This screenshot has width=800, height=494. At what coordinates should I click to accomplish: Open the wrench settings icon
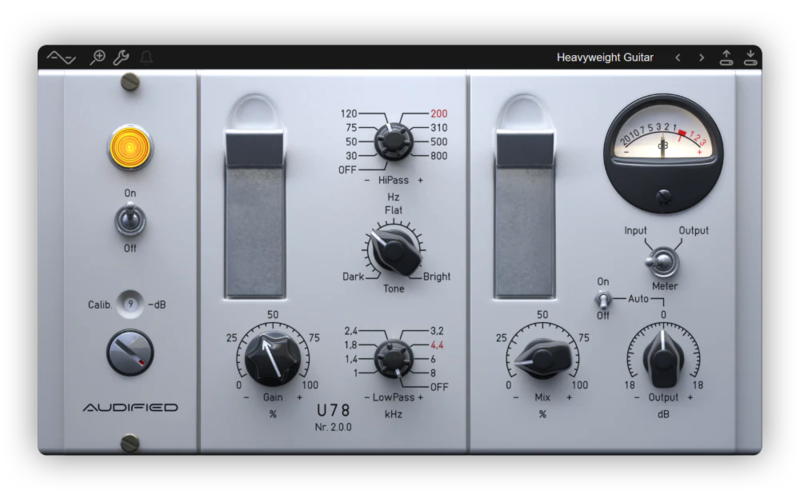(x=121, y=57)
